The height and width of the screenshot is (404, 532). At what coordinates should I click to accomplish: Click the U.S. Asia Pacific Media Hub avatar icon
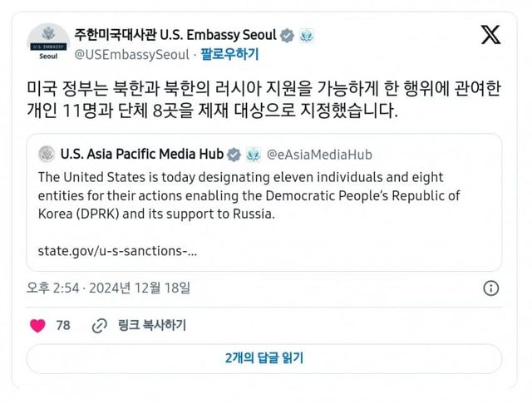[47, 154]
